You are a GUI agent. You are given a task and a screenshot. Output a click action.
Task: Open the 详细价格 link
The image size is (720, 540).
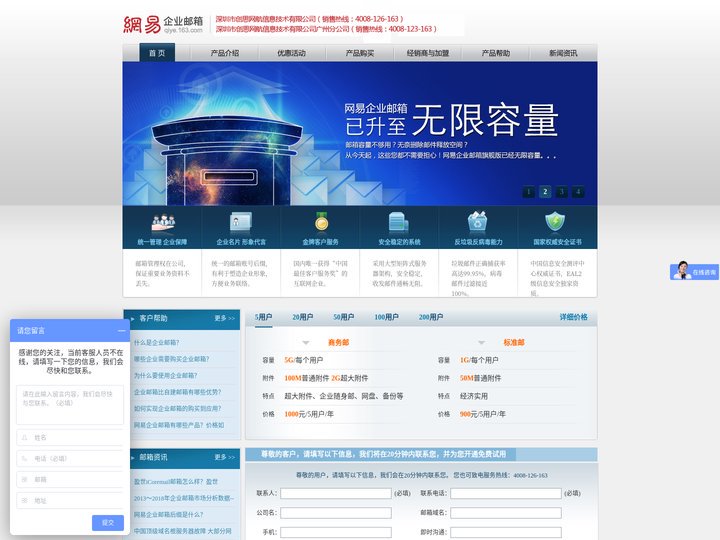[x=574, y=317]
